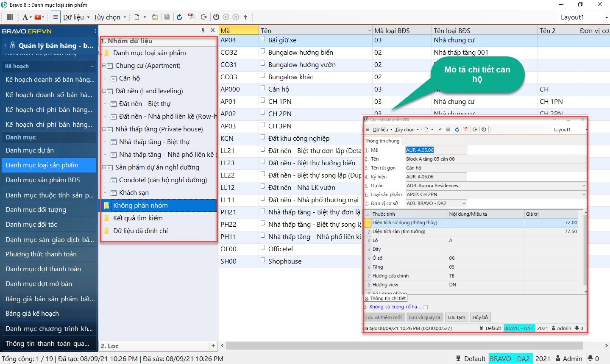The width and height of the screenshot is (610, 364).
Task: Toggle checkbox for Bãi giữ xe row
Action: pos(263,40)
